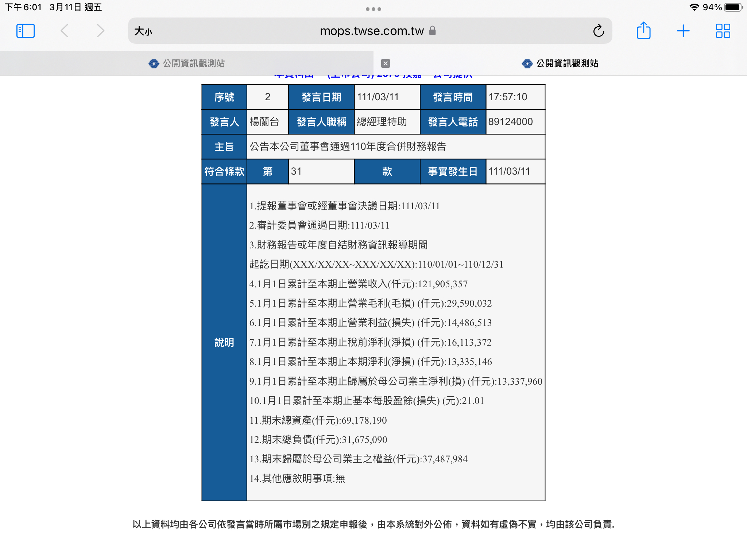Show the tab overview grid
Viewport: 747px width, 560px height.
(723, 31)
